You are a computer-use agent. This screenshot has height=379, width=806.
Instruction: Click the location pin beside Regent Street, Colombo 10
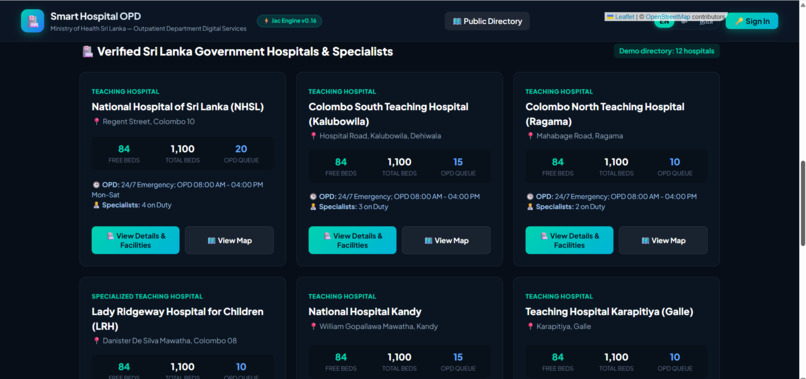point(96,122)
